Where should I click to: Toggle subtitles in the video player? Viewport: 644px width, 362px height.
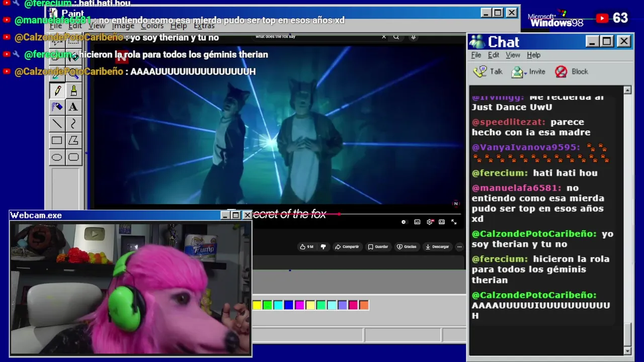(x=417, y=222)
